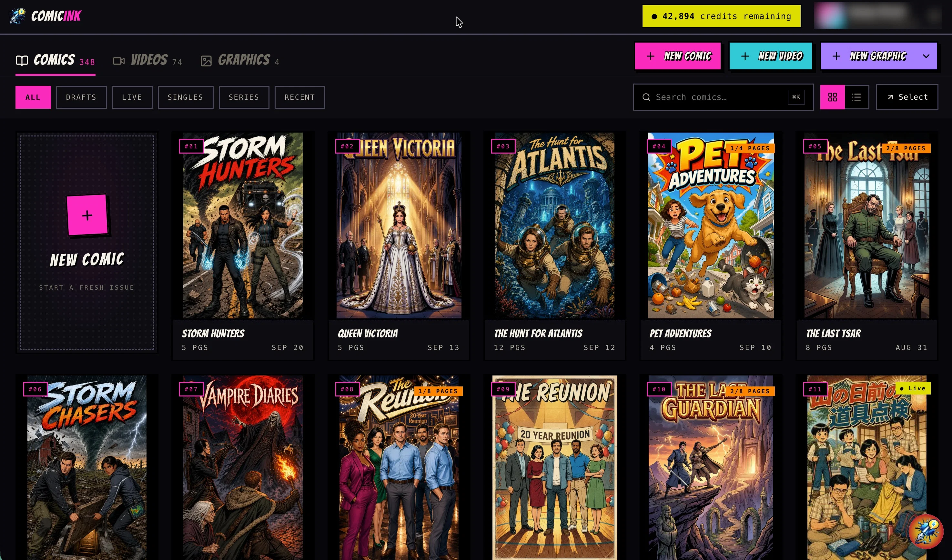952x560 pixels.
Task: Open The Reunion #08 cover
Action: click(x=399, y=467)
